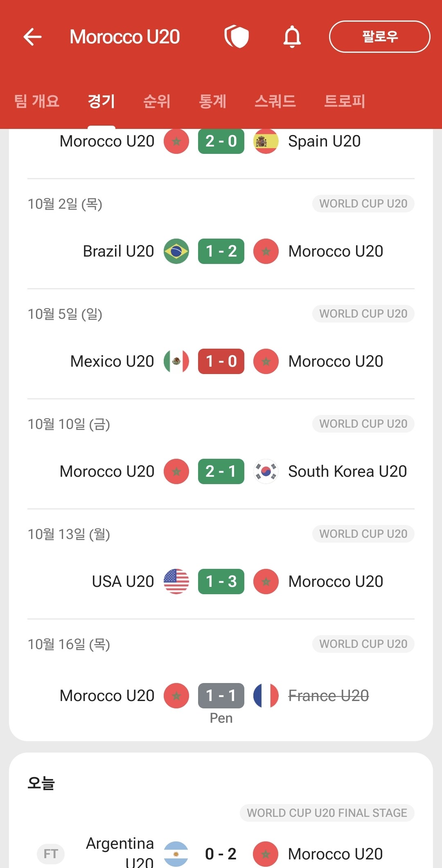Tap the Argentina U20 flag icon
The height and width of the screenshot is (868, 442).
[176, 854]
